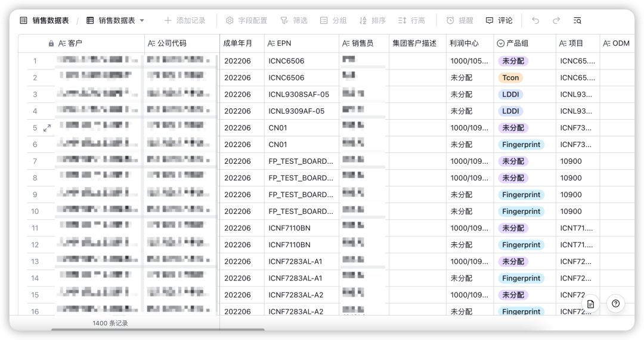The height and width of the screenshot is (340, 644).
Task: Open the 排序 sort tool
Action: (x=373, y=21)
